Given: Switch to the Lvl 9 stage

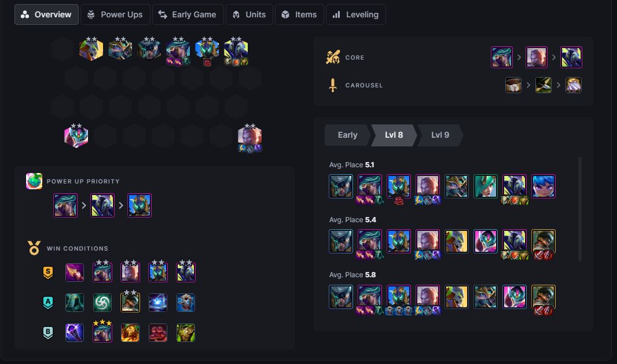Looking at the screenshot, I should coord(440,135).
